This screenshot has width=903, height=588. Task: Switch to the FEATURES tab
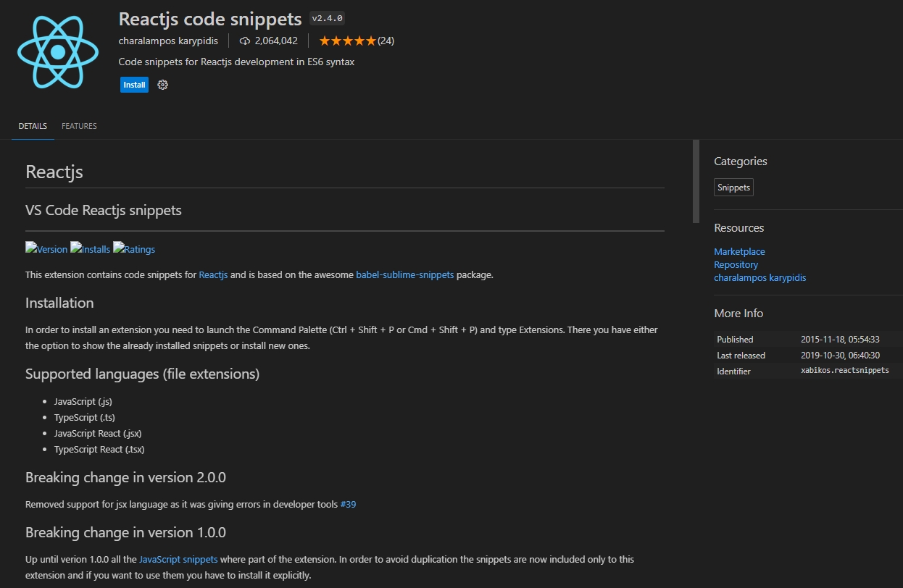[79, 126]
